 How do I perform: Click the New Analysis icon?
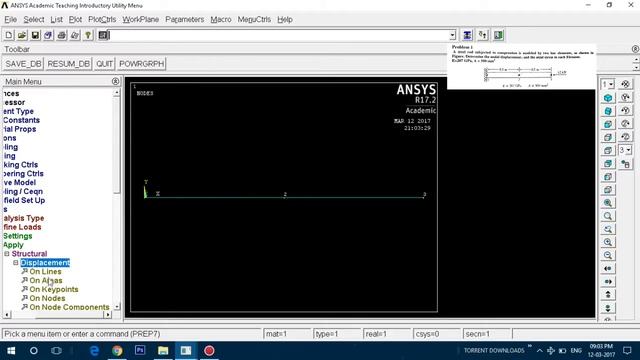pyautogui.click(x=9, y=35)
